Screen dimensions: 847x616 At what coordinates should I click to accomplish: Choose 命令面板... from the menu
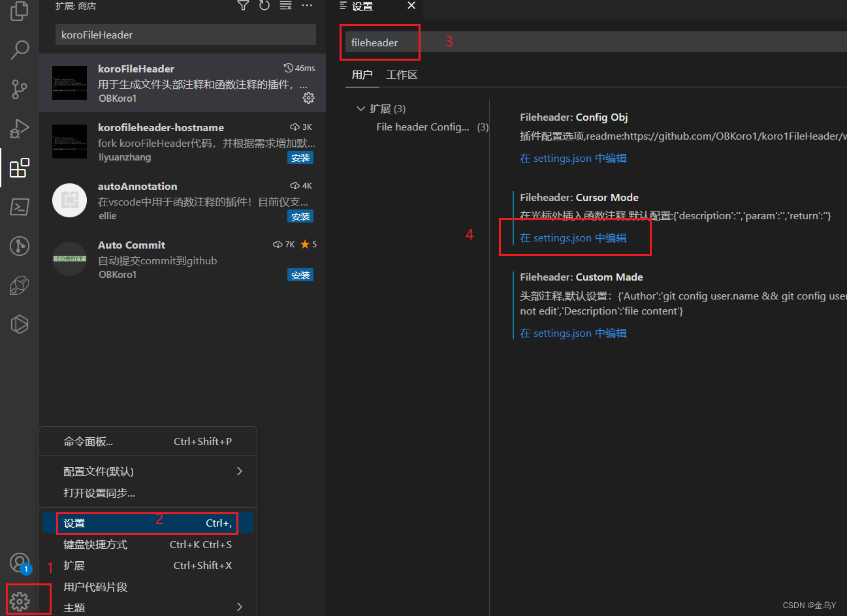(x=148, y=442)
